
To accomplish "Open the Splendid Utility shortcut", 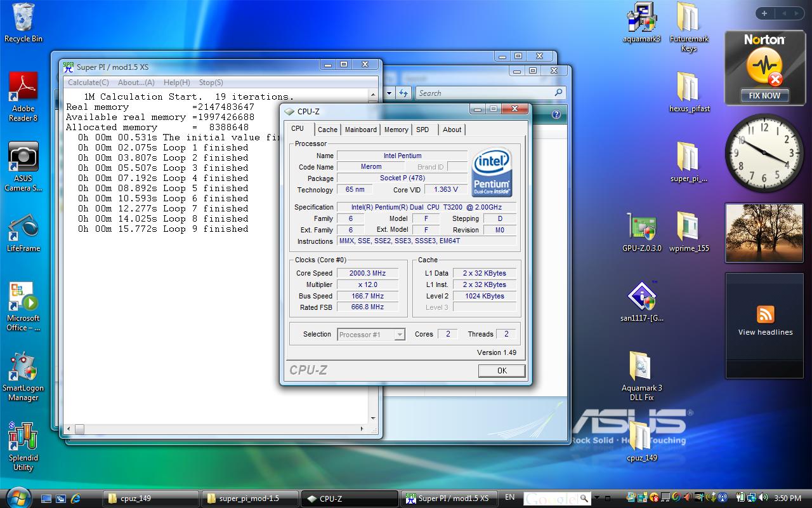I will click(x=23, y=446).
